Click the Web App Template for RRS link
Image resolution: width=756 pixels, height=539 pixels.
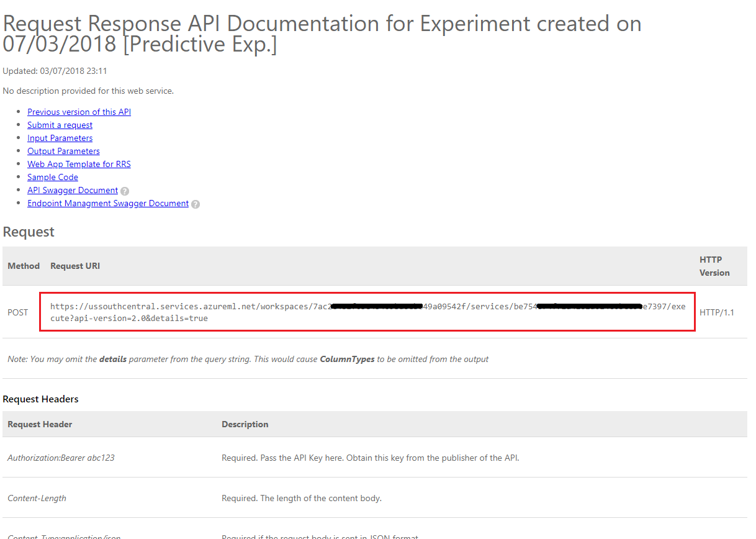pos(79,164)
